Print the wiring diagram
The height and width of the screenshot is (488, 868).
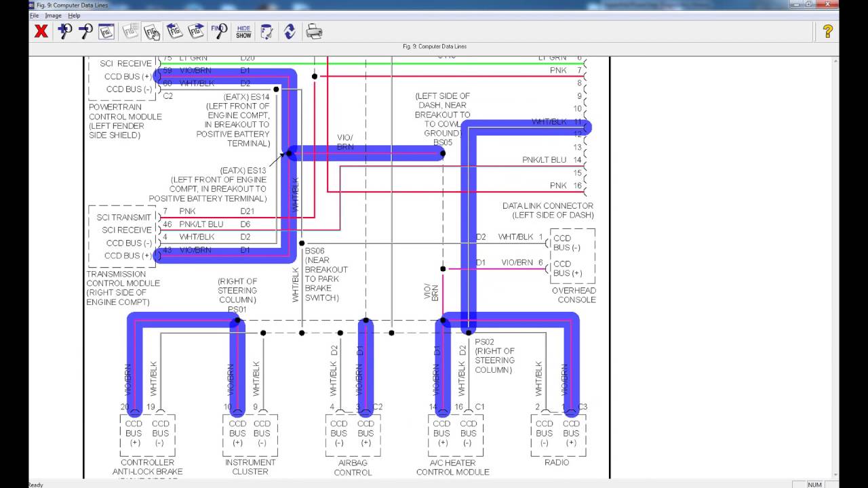(x=314, y=31)
